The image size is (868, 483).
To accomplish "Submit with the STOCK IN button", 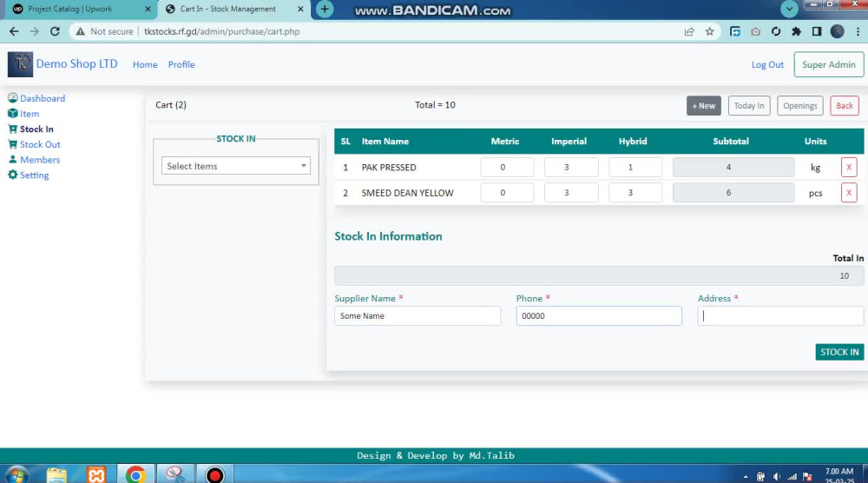I will [839, 353].
